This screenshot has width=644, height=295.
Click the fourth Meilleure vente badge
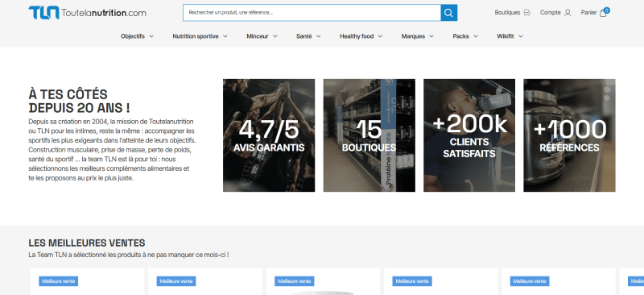[x=412, y=281]
